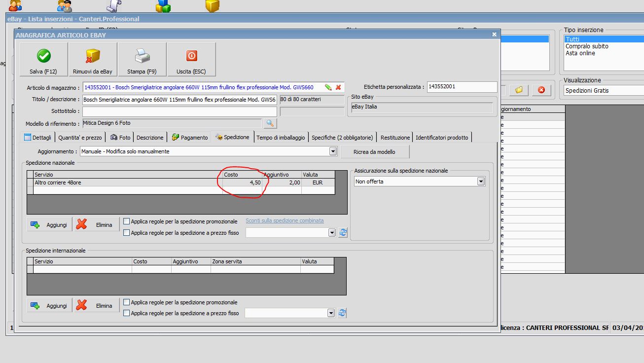Switch to Pagamento tab
Screen dimensions: 644x363
point(189,138)
